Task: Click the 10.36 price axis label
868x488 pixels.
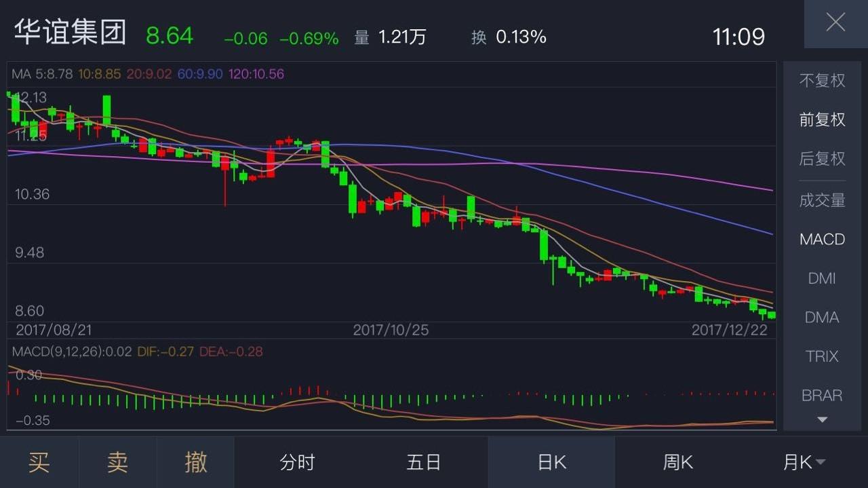Action: click(33, 194)
